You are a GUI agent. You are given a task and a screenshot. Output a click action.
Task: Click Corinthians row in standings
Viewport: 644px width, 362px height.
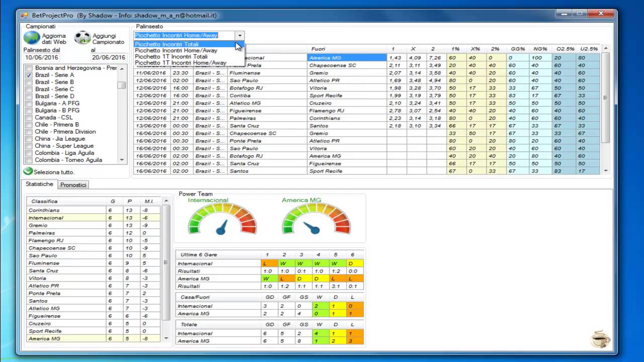93,210
